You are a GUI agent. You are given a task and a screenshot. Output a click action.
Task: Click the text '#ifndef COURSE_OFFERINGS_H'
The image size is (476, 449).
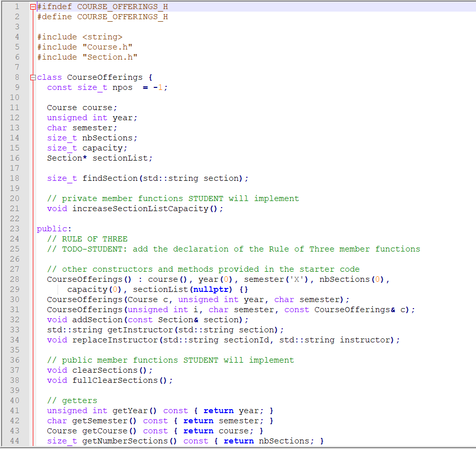[102, 7]
